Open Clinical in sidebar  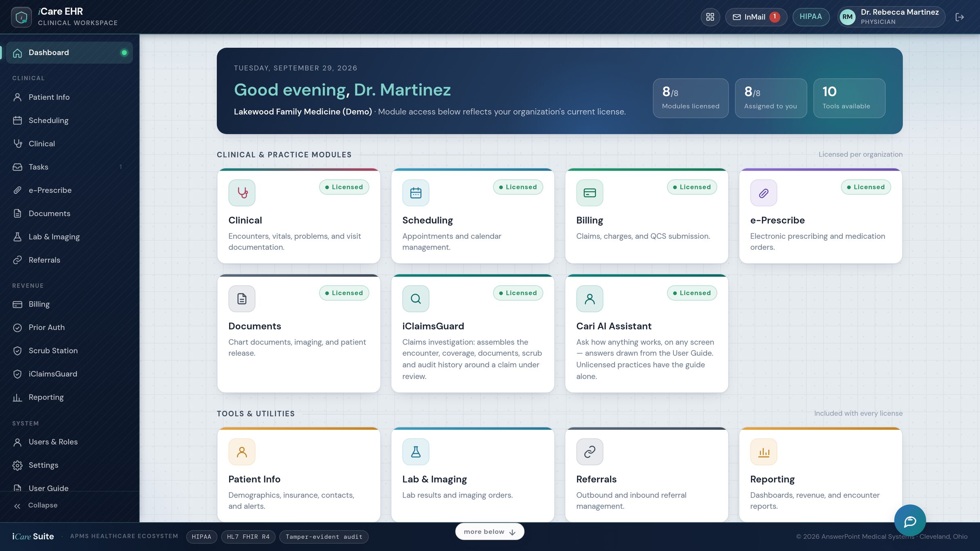click(x=69, y=144)
